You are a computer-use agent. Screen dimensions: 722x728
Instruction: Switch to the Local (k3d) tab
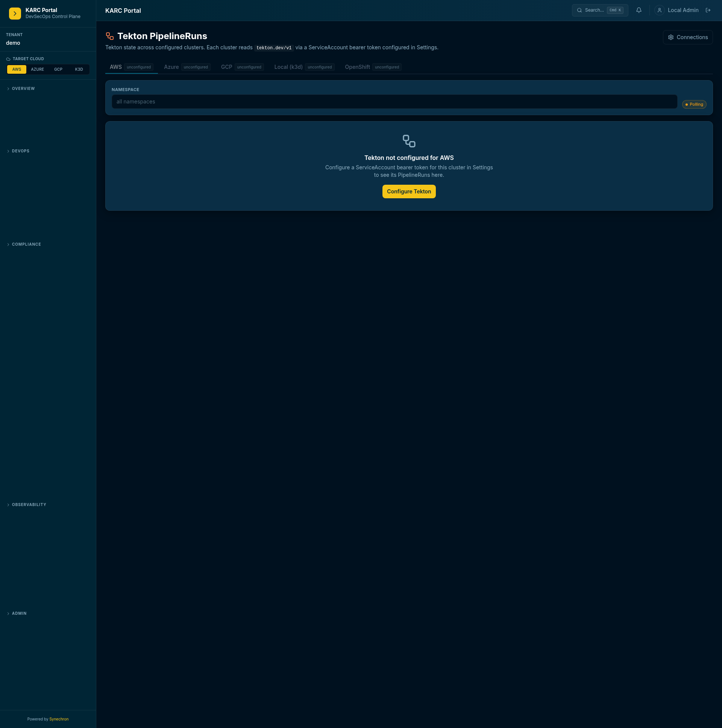point(304,67)
